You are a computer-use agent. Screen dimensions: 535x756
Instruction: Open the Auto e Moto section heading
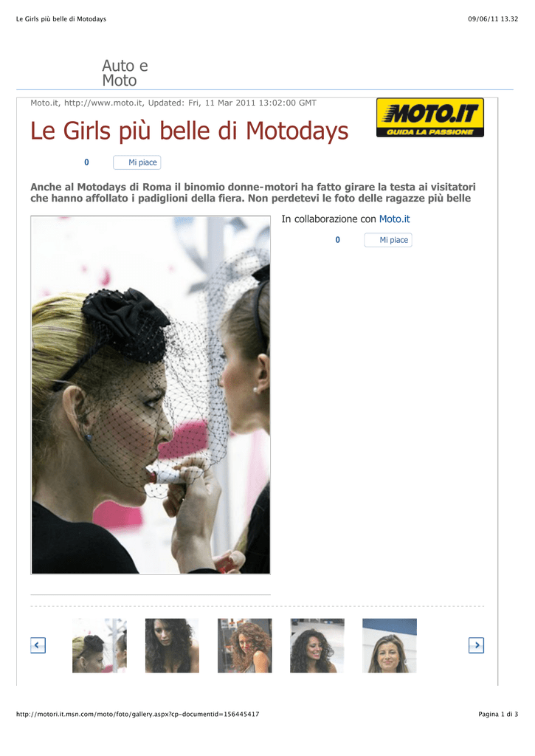click(125, 73)
